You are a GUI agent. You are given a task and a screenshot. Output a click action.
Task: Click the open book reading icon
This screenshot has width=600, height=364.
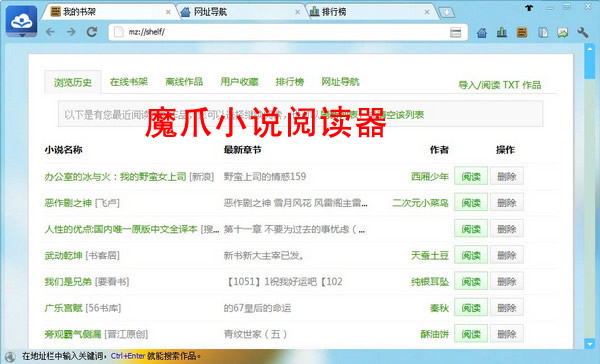543,33
